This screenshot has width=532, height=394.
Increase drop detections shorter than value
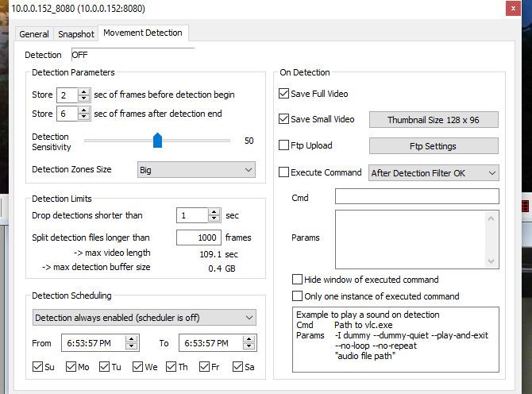point(214,212)
